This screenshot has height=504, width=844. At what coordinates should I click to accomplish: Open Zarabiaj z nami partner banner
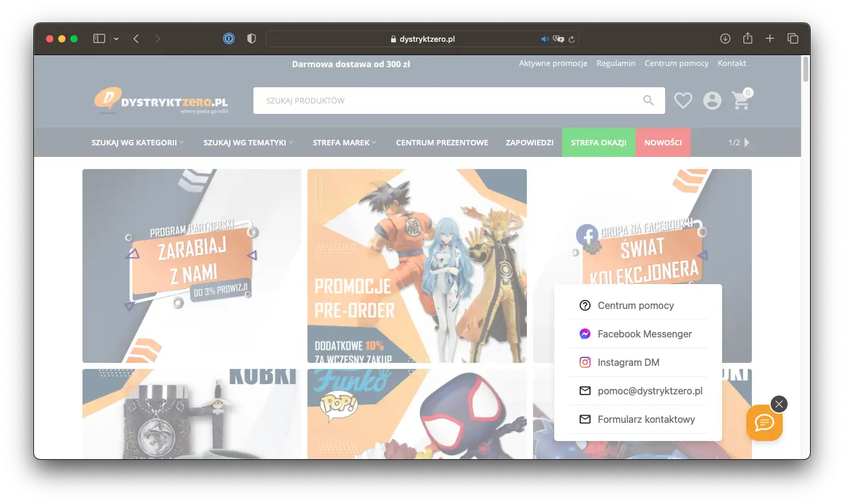click(x=192, y=266)
